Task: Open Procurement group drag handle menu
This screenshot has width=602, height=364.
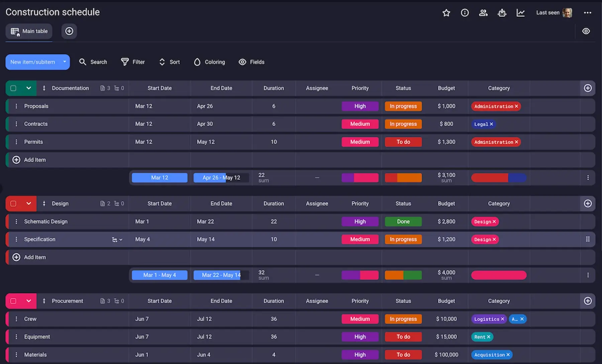Action: pyautogui.click(x=44, y=301)
